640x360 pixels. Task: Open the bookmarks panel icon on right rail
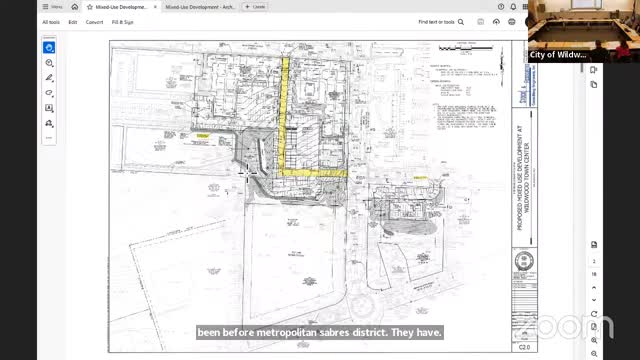[x=594, y=70]
